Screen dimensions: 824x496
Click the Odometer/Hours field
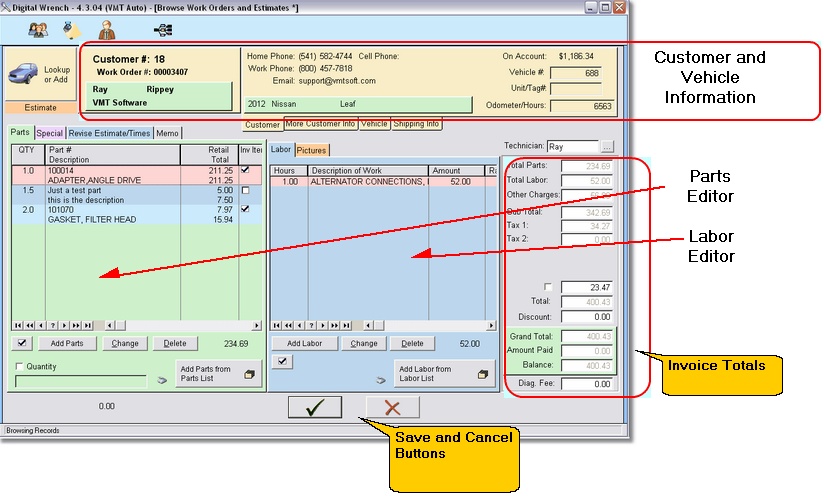(582, 106)
